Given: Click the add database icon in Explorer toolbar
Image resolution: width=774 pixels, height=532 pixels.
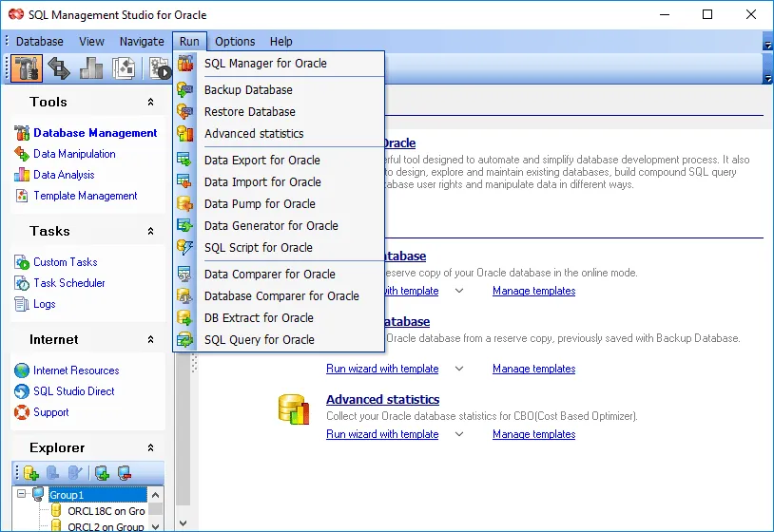Looking at the screenshot, I should click(31, 473).
